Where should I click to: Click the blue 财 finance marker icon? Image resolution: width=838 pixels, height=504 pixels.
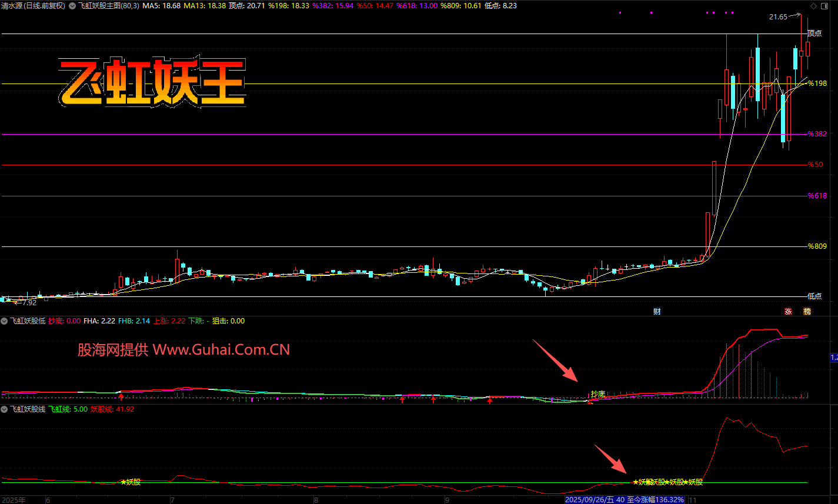657,312
